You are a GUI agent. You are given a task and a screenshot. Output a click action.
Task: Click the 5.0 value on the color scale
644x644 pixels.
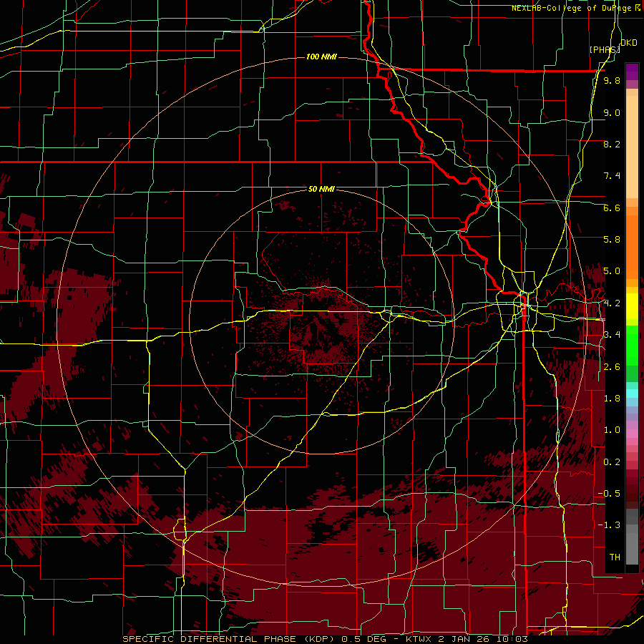tap(612, 271)
